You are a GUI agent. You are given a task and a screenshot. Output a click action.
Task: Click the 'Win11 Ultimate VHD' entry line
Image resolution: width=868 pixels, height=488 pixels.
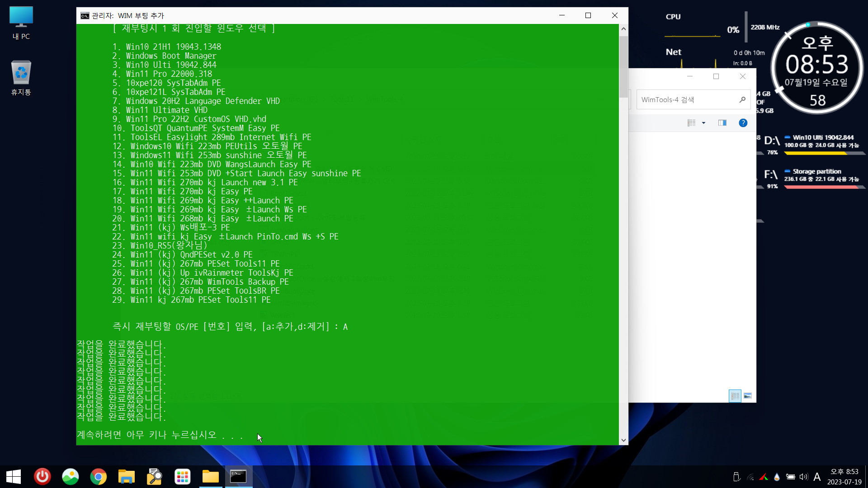click(160, 110)
